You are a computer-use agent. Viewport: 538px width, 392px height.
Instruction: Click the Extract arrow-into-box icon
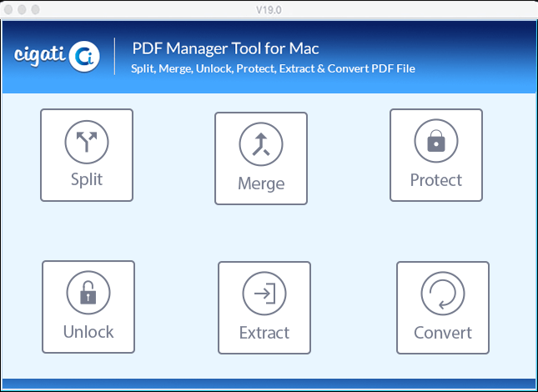(264, 294)
